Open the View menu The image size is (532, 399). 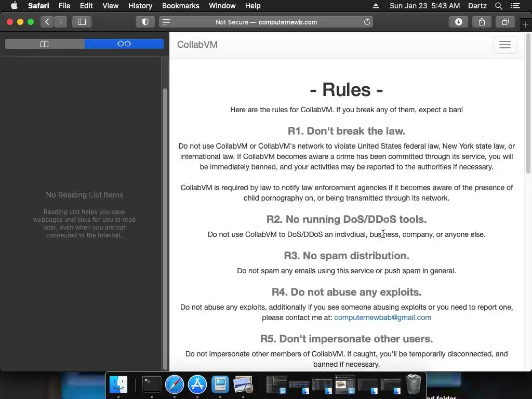coord(110,6)
